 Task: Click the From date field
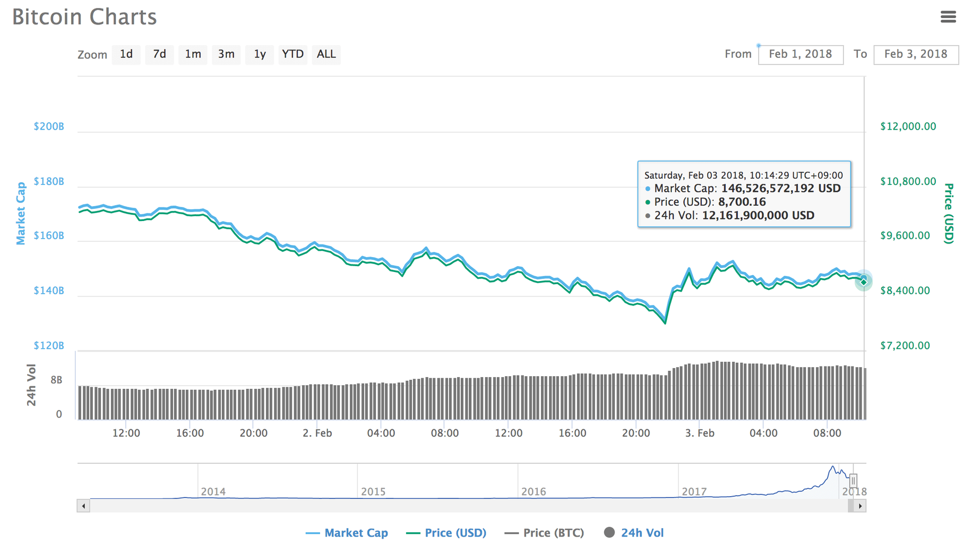coord(800,54)
